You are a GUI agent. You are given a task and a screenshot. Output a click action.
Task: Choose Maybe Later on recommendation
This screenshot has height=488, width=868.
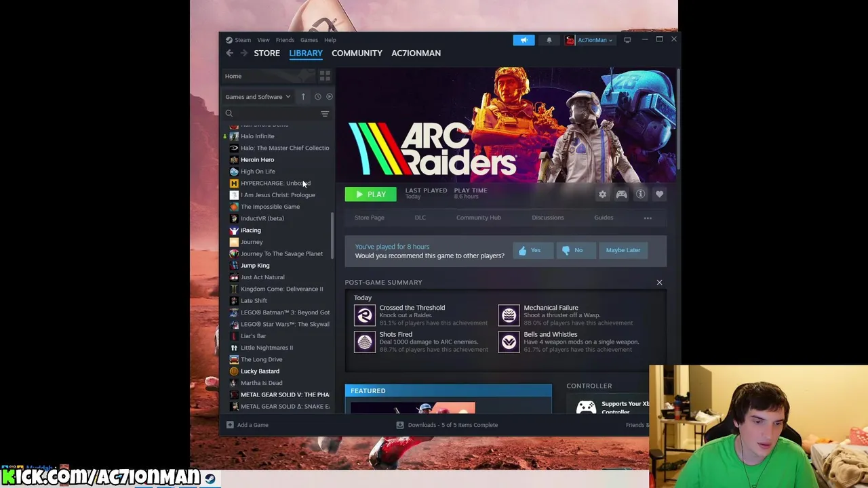[623, 250]
